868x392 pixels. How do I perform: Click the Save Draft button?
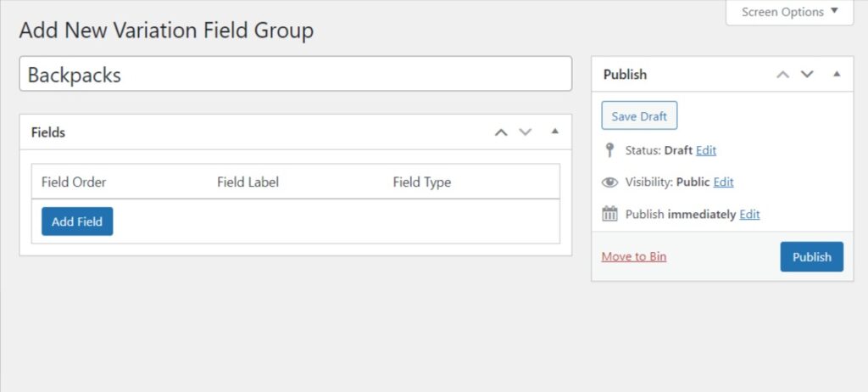(x=639, y=116)
